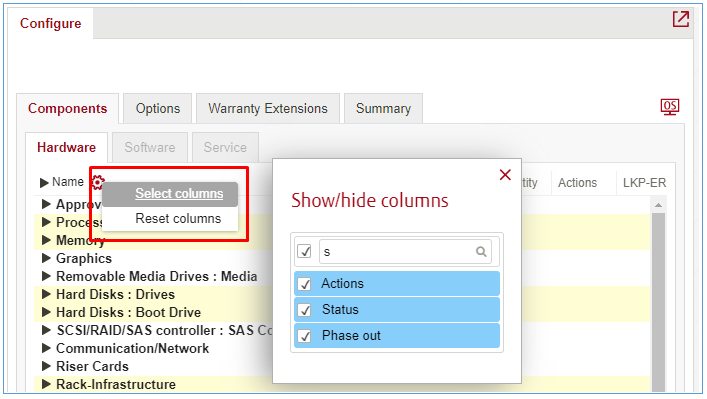Screen dimensions: 707x399
Task: Toggle the select-all columns checkbox
Action: pyautogui.click(x=304, y=251)
